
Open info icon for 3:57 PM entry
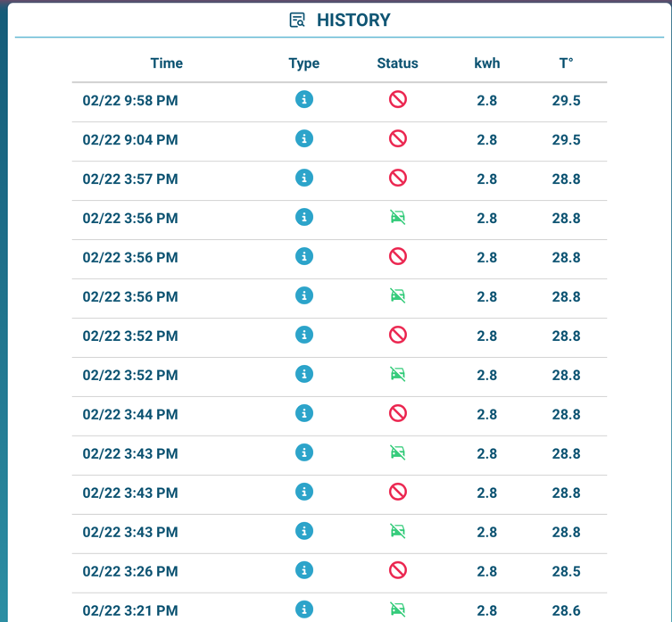(x=304, y=178)
